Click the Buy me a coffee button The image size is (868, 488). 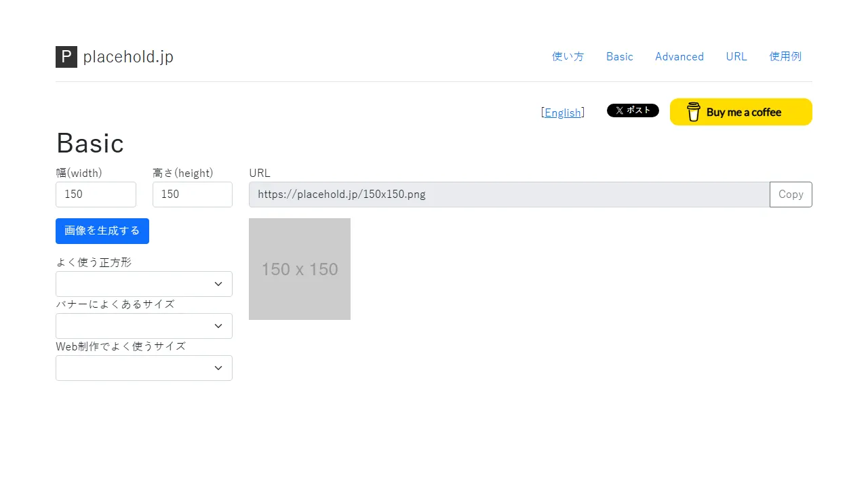click(x=741, y=112)
